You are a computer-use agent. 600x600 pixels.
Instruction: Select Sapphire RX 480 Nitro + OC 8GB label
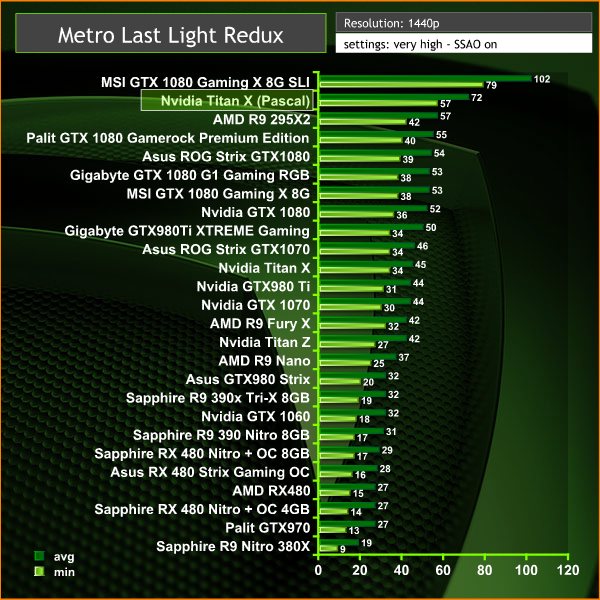[202, 454]
